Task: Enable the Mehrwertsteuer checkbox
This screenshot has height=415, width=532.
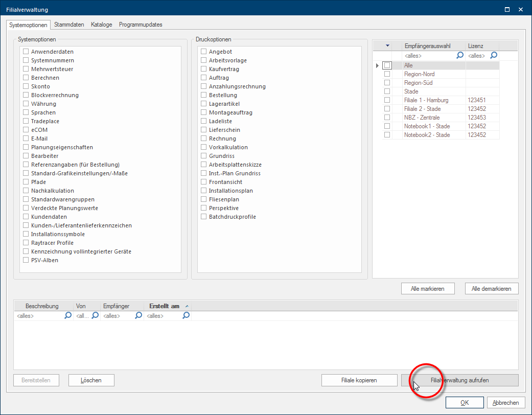Action: point(26,69)
